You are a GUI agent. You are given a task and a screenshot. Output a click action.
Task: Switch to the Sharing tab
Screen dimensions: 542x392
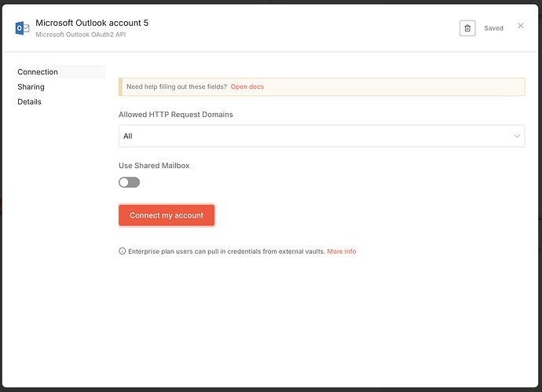pyautogui.click(x=31, y=87)
